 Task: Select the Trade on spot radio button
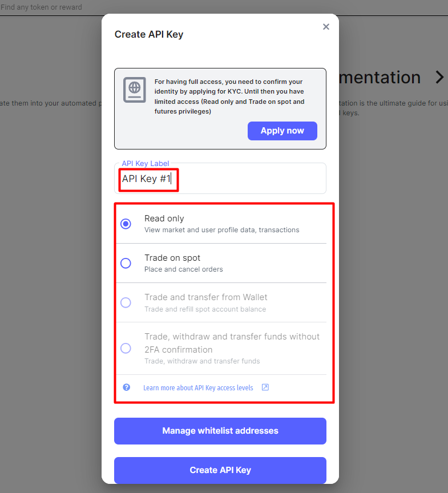pos(126,263)
